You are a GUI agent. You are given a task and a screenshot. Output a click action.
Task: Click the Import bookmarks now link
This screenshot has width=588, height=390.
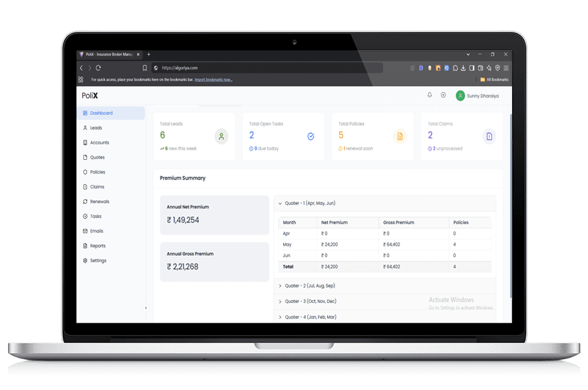[213, 79]
